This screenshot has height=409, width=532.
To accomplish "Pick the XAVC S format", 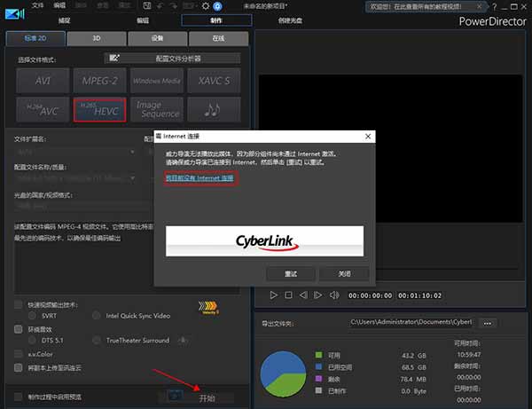I will (214, 81).
